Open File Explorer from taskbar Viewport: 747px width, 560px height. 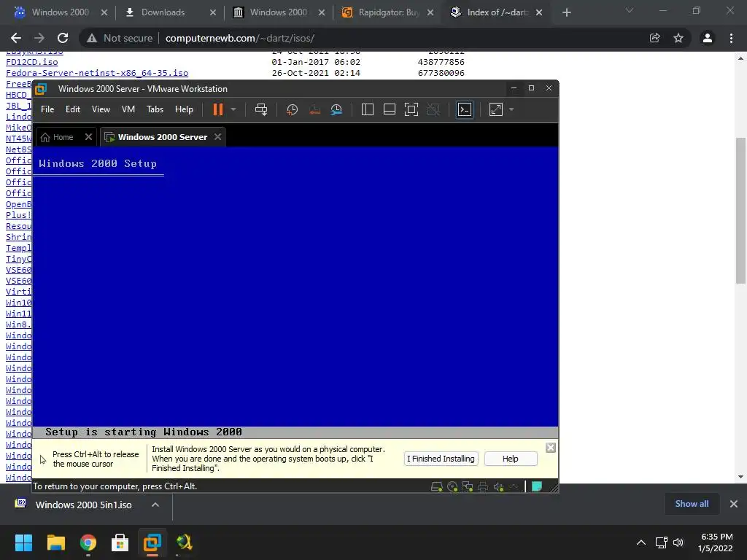pyautogui.click(x=55, y=542)
